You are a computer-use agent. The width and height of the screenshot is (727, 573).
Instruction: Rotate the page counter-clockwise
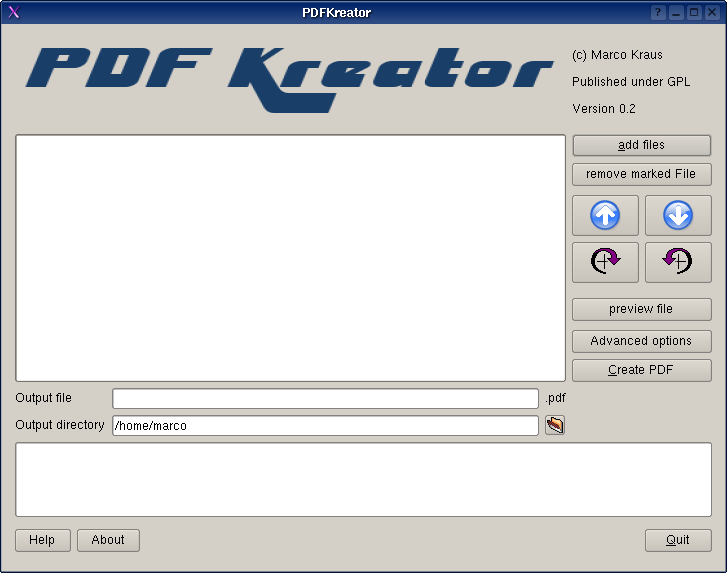point(678,262)
